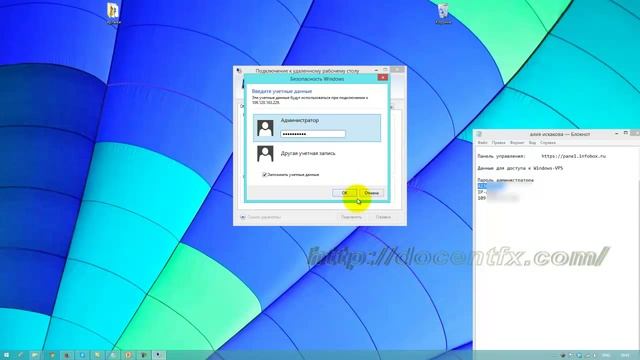This screenshot has height=360, width=640.
Task: Click the Remote Desktop Connection title bar icon
Action: (x=239, y=71)
